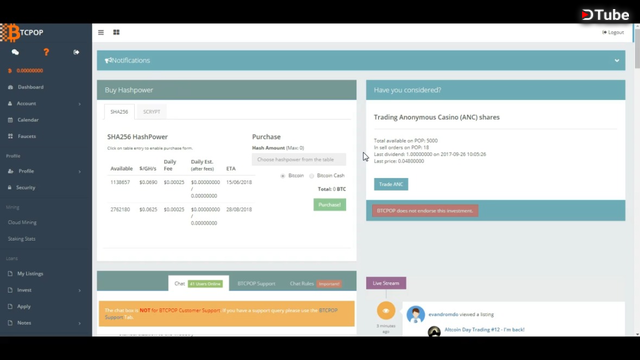Click the green Purchase button
Screen dimensions: 640x360
pyautogui.click(x=329, y=205)
